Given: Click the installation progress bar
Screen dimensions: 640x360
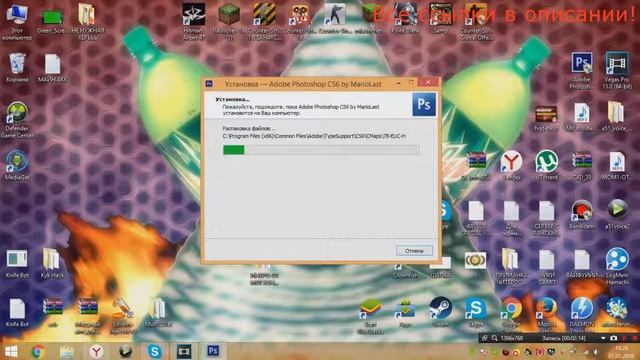Looking at the screenshot, I should [321, 150].
